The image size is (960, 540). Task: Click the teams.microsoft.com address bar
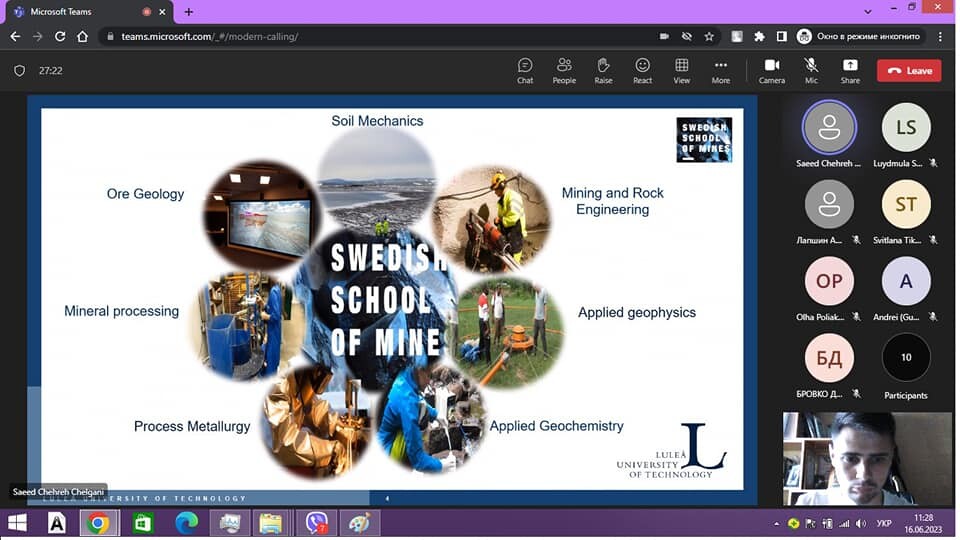380,37
